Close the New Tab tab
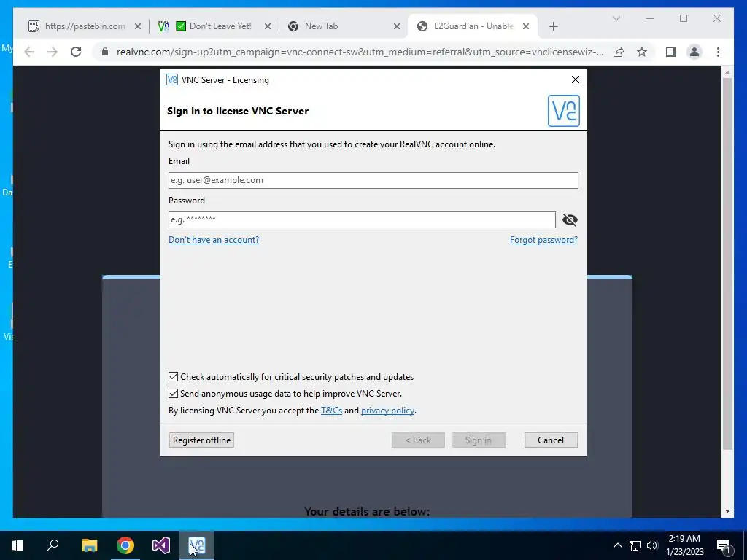747x560 pixels. pyautogui.click(x=397, y=26)
